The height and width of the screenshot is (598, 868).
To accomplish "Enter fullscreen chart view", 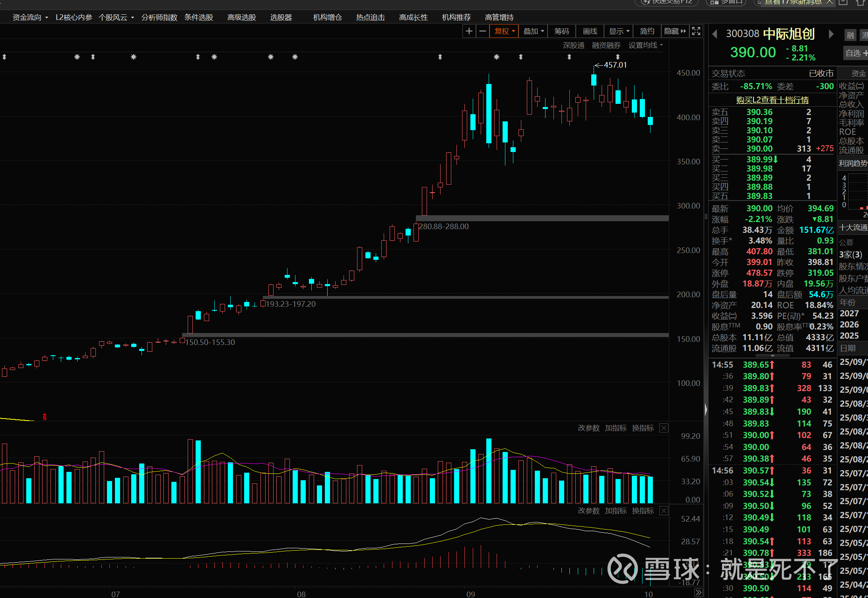I will point(696,31).
